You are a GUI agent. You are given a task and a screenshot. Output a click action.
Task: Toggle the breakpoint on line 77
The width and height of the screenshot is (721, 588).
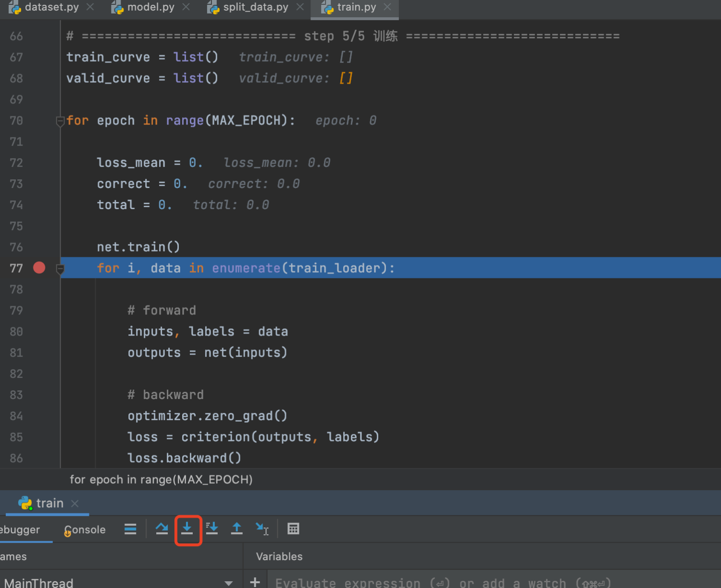coord(39,268)
